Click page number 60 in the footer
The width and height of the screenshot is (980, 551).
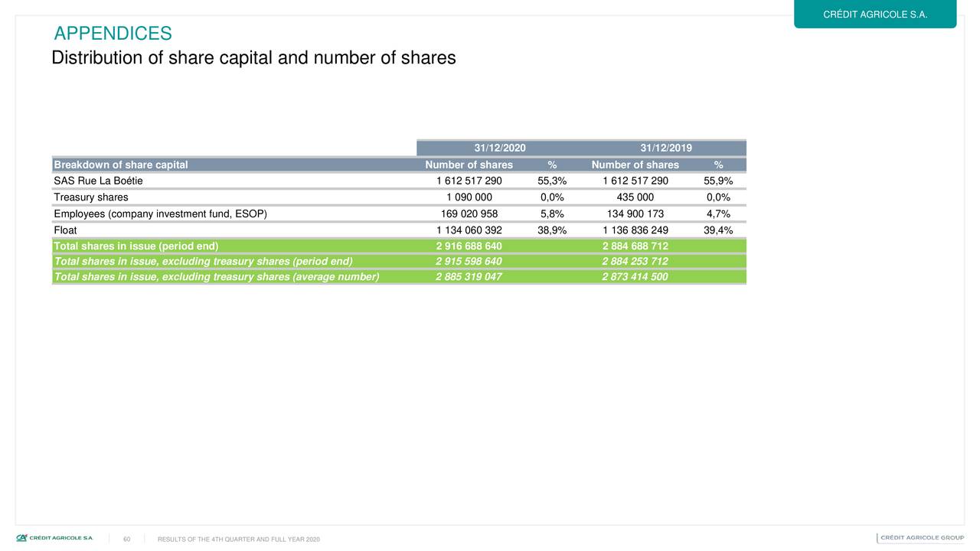[x=126, y=539]
